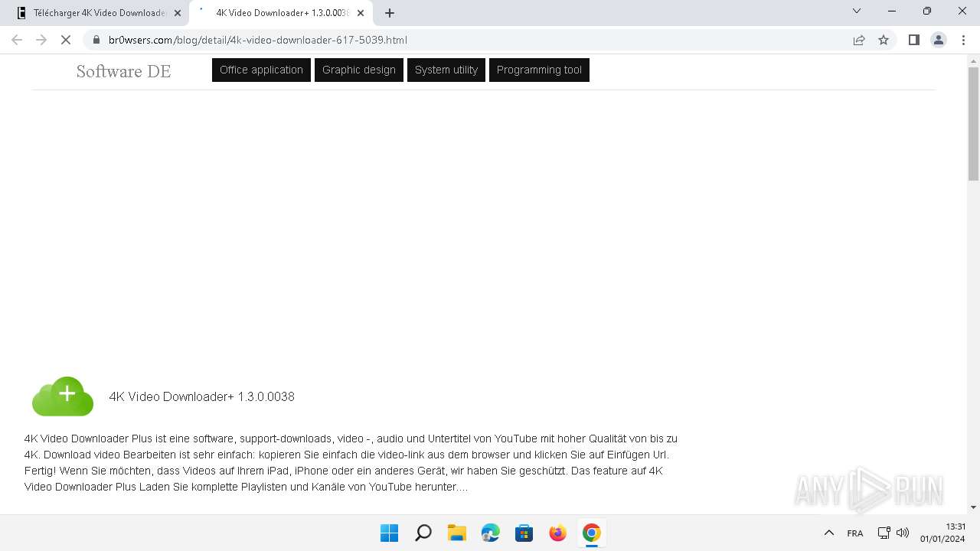Open the FRA language input switcher
This screenshot has width=980, height=551.
[x=855, y=533]
